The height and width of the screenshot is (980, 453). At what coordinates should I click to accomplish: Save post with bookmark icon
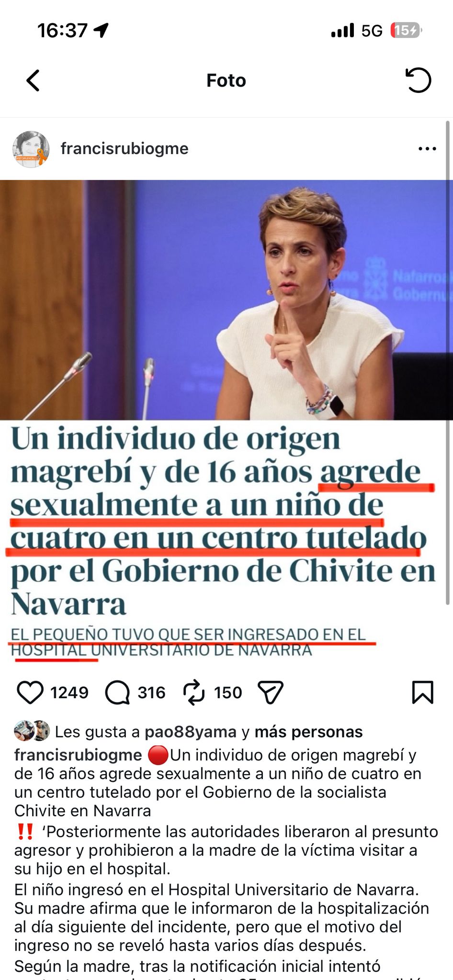point(422,692)
